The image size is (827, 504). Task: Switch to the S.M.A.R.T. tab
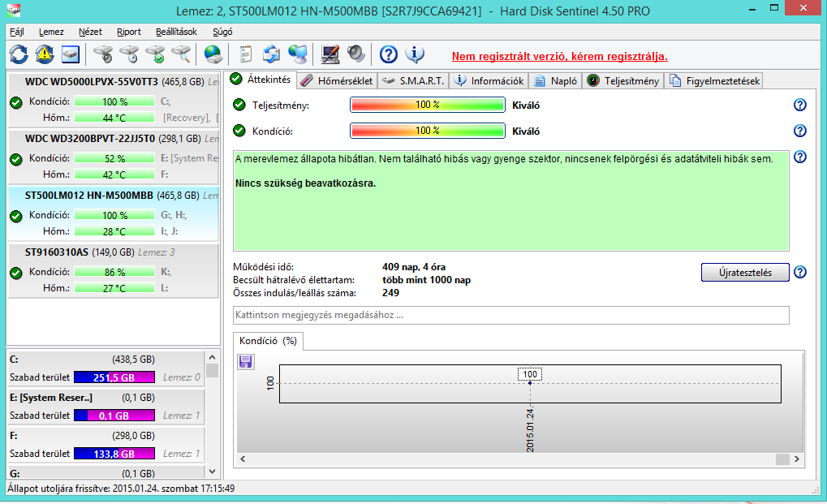(x=414, y=80)
